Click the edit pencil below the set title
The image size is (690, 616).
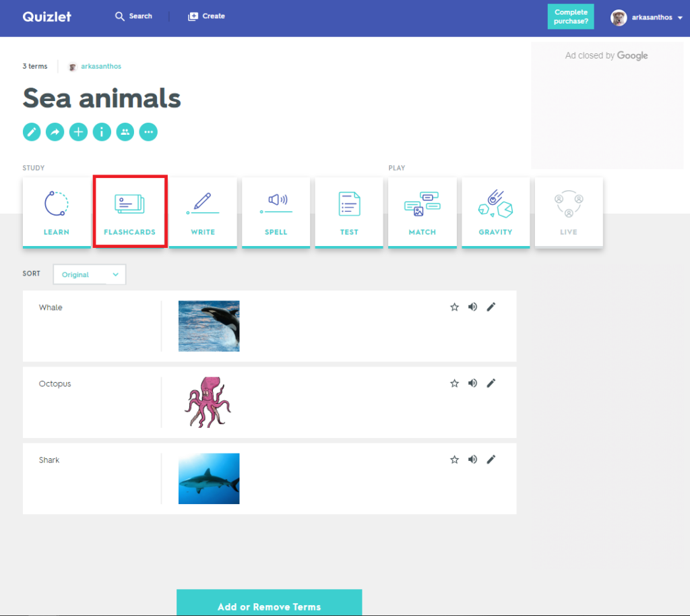coord(31,132)
